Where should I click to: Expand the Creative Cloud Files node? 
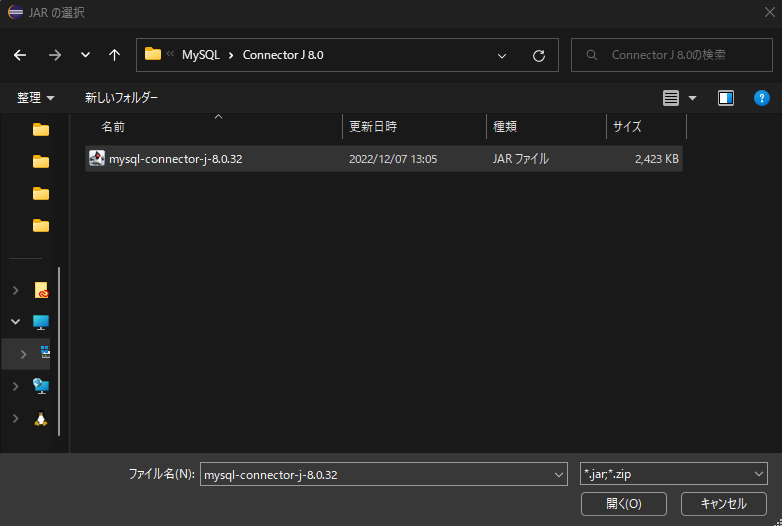pyautogui.click(x=15, y=290)
